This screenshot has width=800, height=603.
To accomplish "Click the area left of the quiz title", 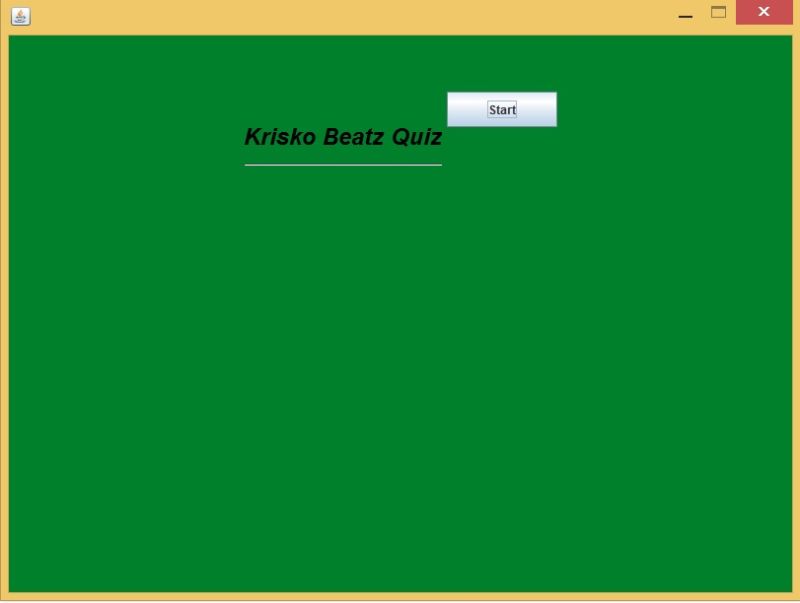I will click(x=130, y=137).
